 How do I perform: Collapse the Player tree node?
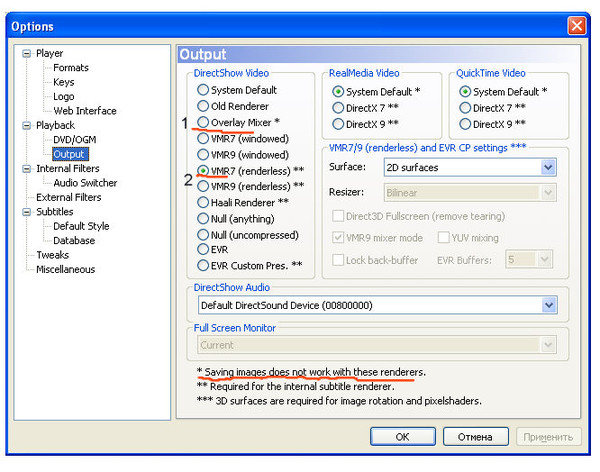[26, 53]
